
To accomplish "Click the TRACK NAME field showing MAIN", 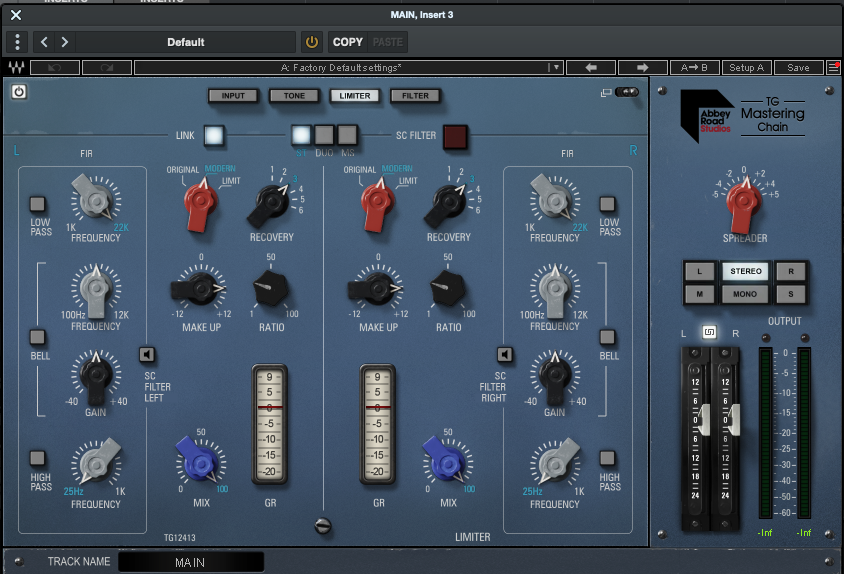I will tap(191, 562).
